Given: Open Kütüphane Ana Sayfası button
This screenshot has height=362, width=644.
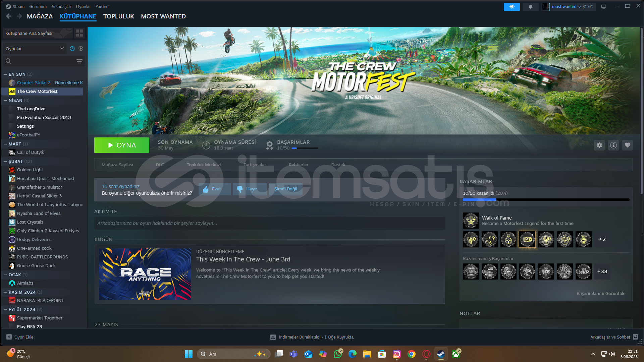Looking at the screenshot, I should click(x=38, y=33).
